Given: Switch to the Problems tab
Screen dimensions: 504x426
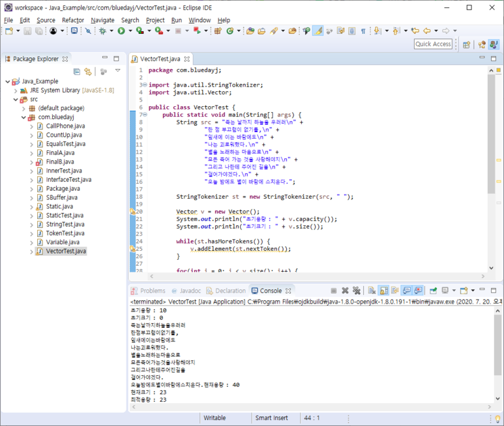Looking at the screenshot, I should 148,291.
